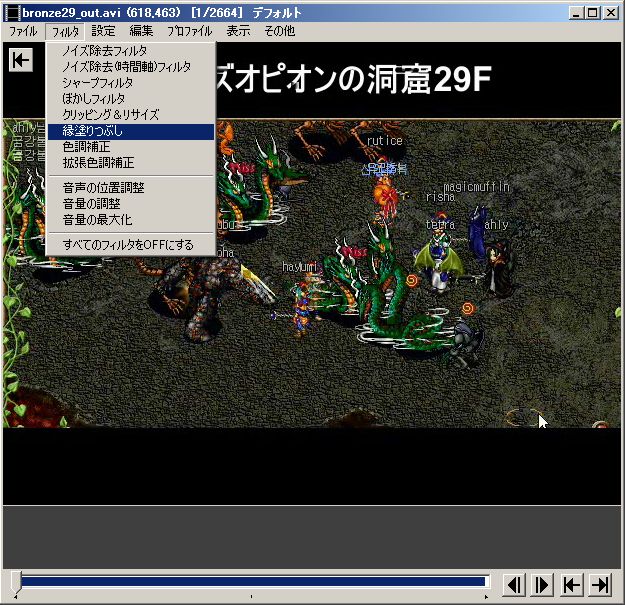Choose 音量の調整 from menu

coord(131,204)
